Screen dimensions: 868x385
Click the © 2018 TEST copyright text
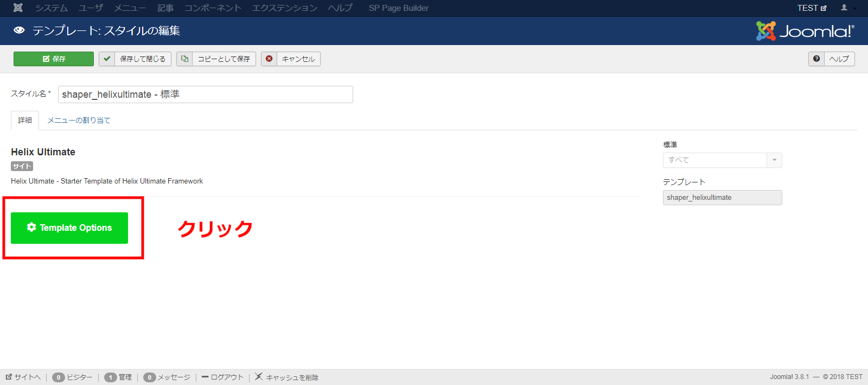click(x=843, y=377)
